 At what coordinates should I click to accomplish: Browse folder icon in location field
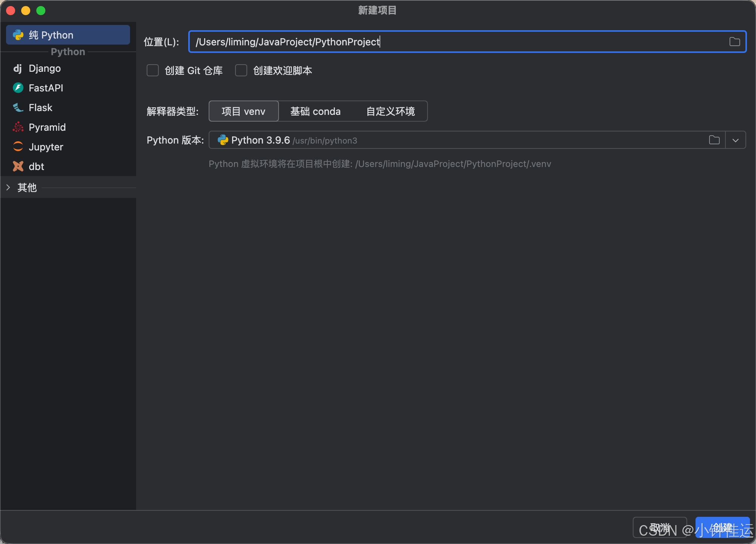(734, 42)
